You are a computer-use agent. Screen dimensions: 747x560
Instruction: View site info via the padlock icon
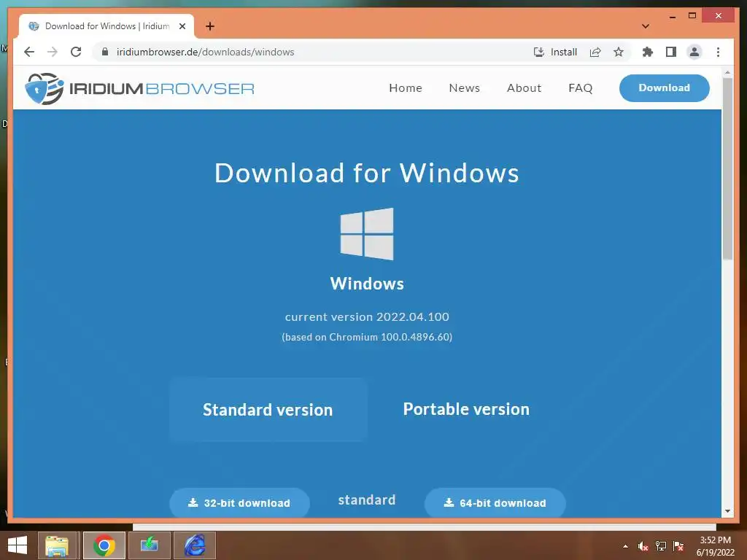coord(105,52)
